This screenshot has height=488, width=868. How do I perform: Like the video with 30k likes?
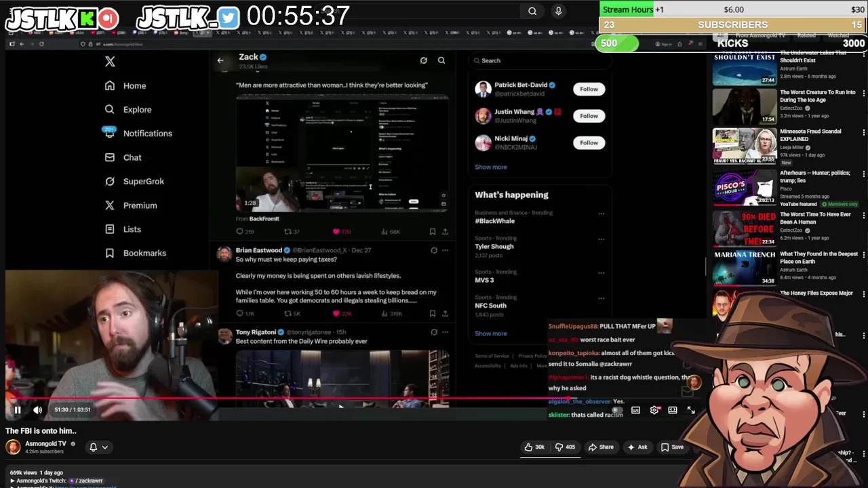(534, 447)
